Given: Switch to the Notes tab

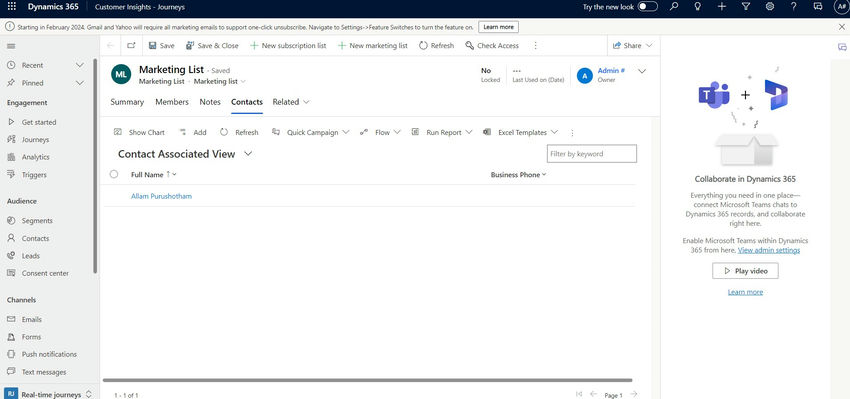Looking at the screenshot, I should pos(210,102).
